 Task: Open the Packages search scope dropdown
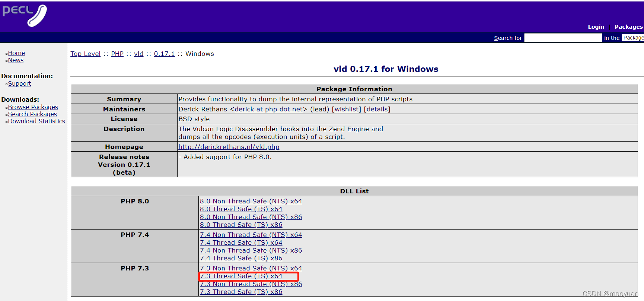pyautogui.click(x=633, y=38)
